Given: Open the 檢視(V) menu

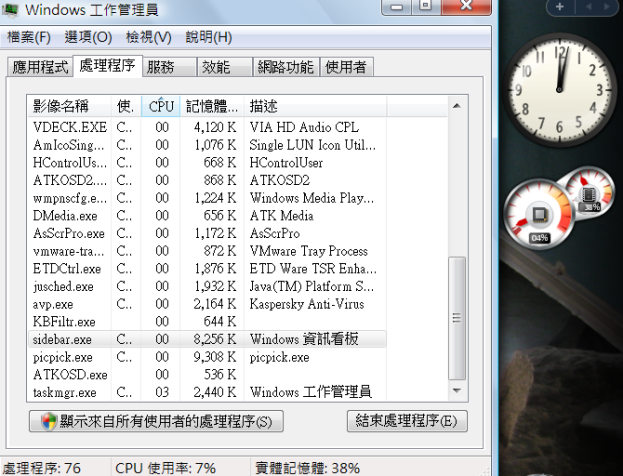Looking at the screenshot, I should coord(149,37).
